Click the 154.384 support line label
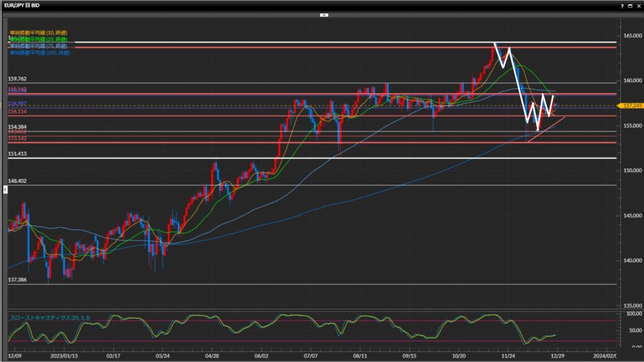The width and height of the screenshot is (644, 362). pos(18,128)
